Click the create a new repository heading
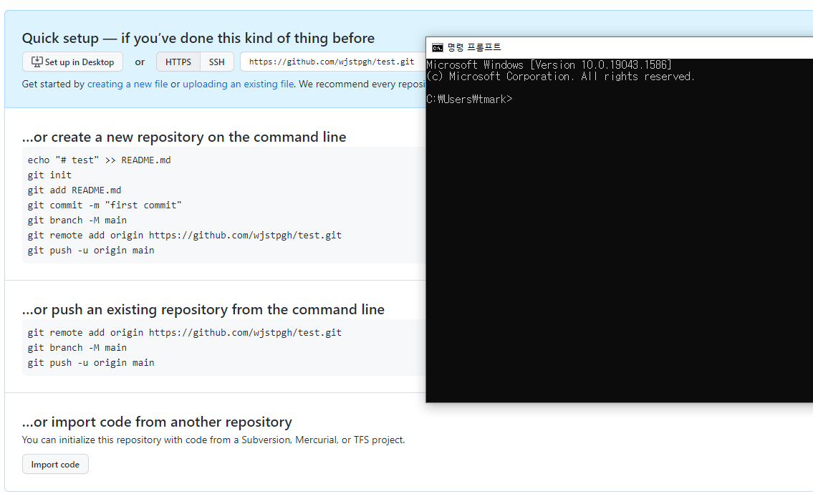This screenshot has height=504, width=813. [184, 137]
